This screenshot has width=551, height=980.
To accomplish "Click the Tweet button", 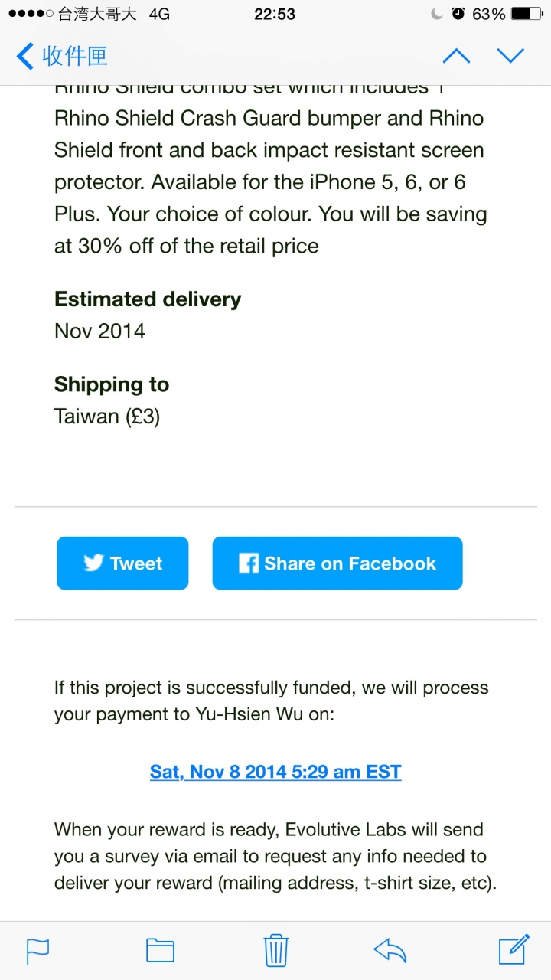I will pos(122,563).
